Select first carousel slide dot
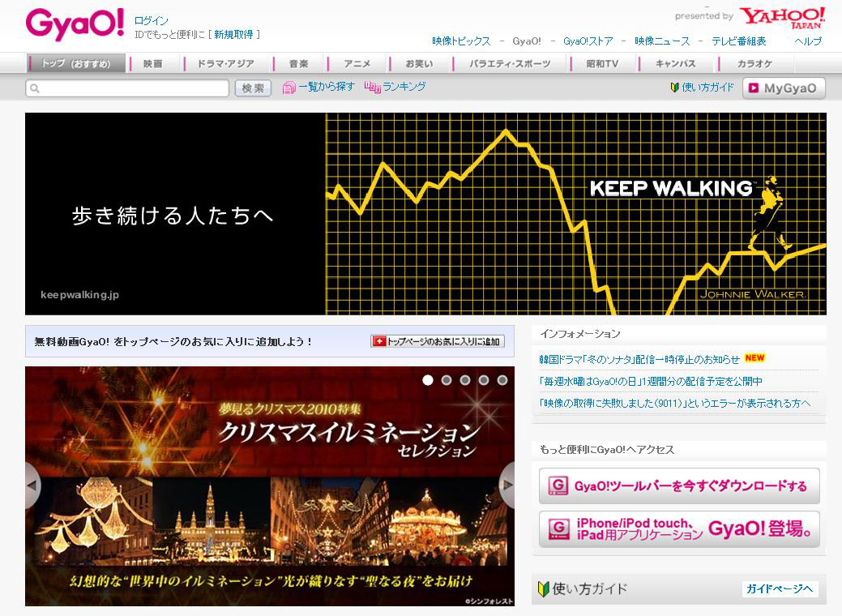Image resolution: width=842 pixels, height=616 pixels. point(428,380)
